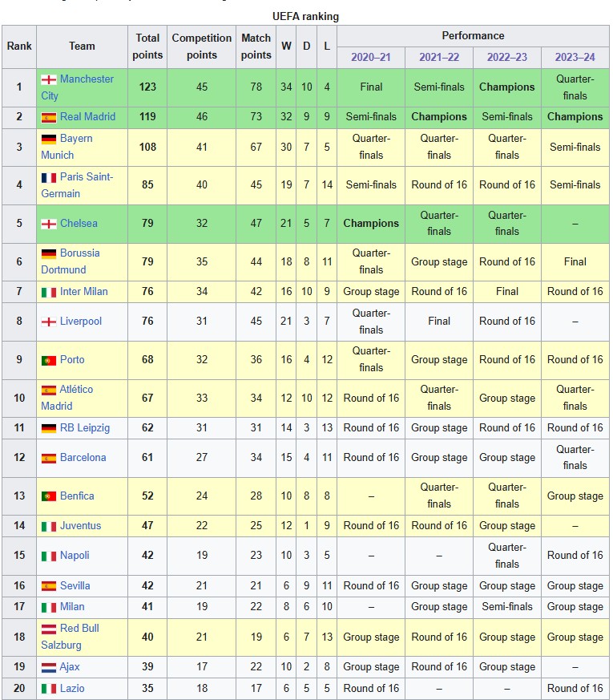The height and width of the screenshot is (700, 613).
Task: Click the Germany flag beside RB Leipzig
Action: pyautogui.click(x=49, y=428)
